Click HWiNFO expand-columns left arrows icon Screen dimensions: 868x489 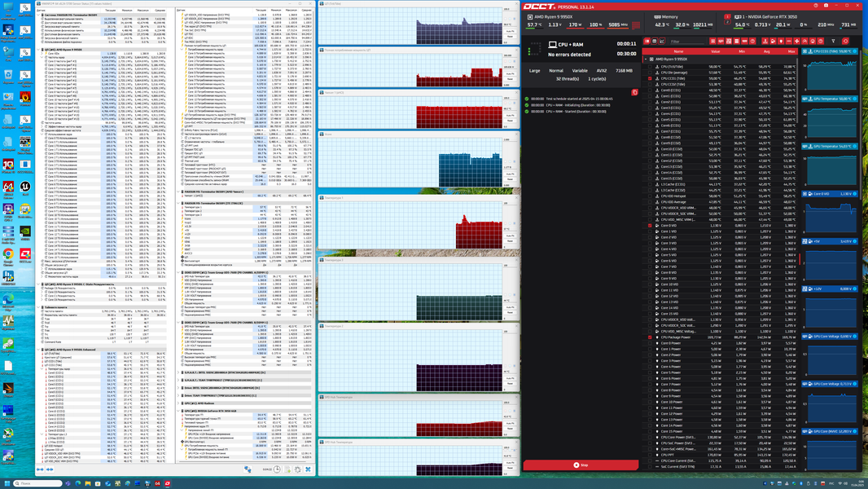[x=40, y=469]
